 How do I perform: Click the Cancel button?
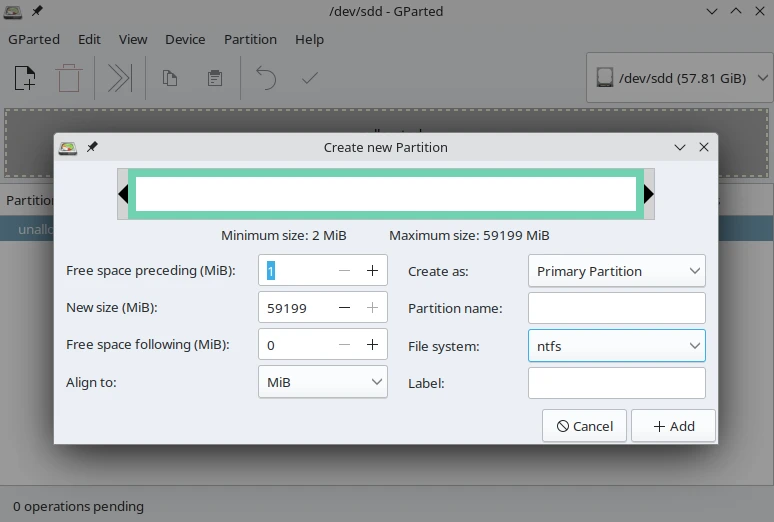tap(584, 426)
